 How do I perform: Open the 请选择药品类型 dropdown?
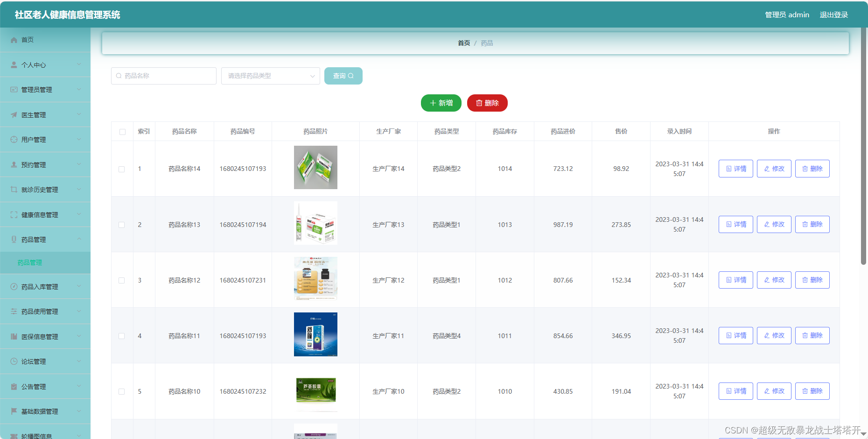coord(271,76)
